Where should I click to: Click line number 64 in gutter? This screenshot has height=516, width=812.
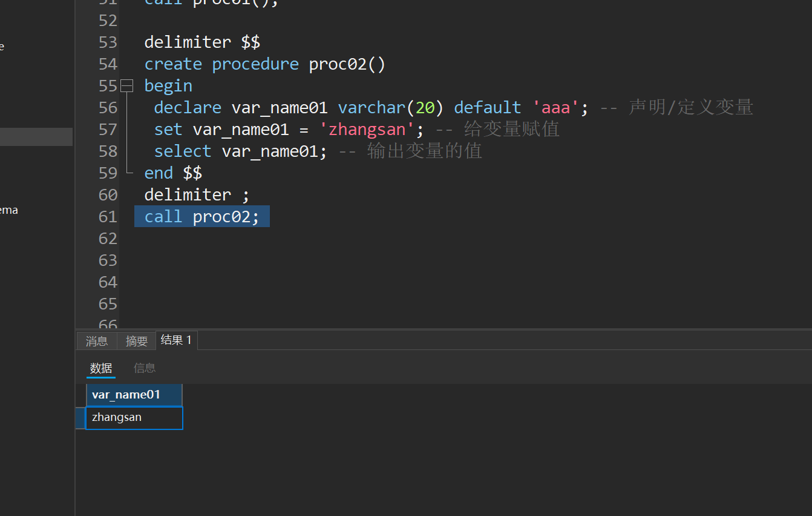(108, 282)
